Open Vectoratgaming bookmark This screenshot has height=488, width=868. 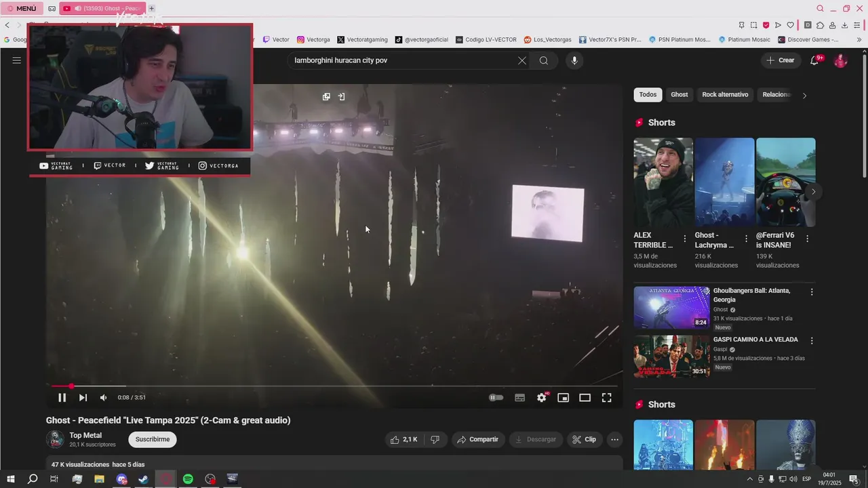(x=362, y=39)
